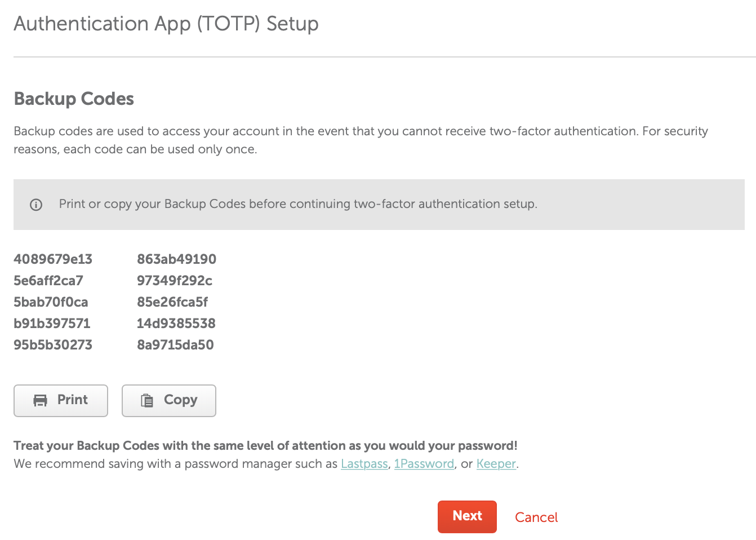Click the Backup Codes heading
This screenshot has height=540, width=756.
pyautogui.click(x=74, y=99)
